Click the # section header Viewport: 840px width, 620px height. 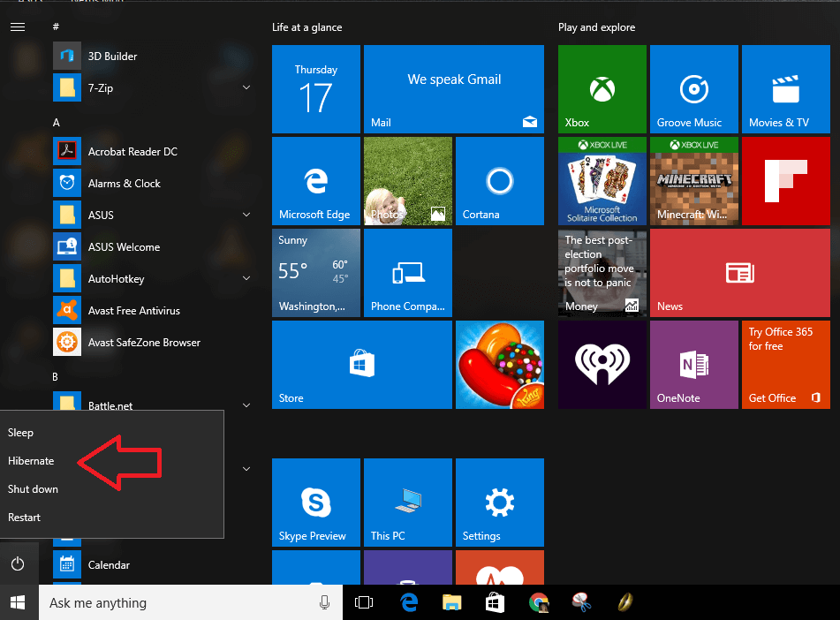pos(56,26)
